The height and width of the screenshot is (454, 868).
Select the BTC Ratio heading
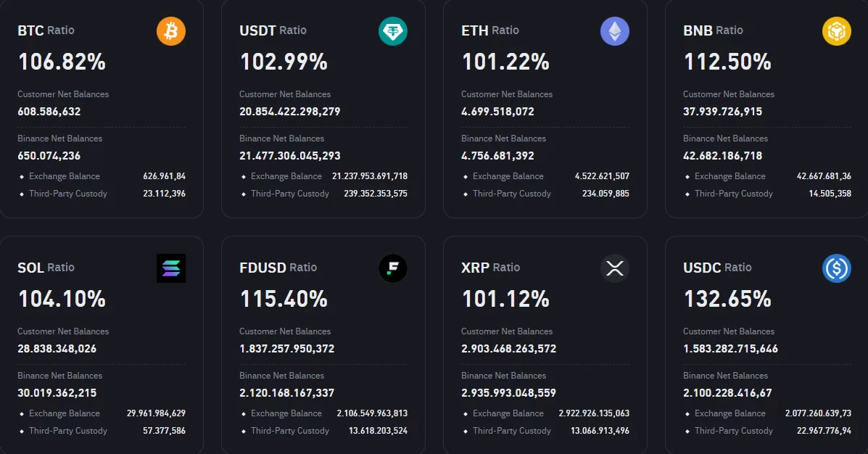46,30
